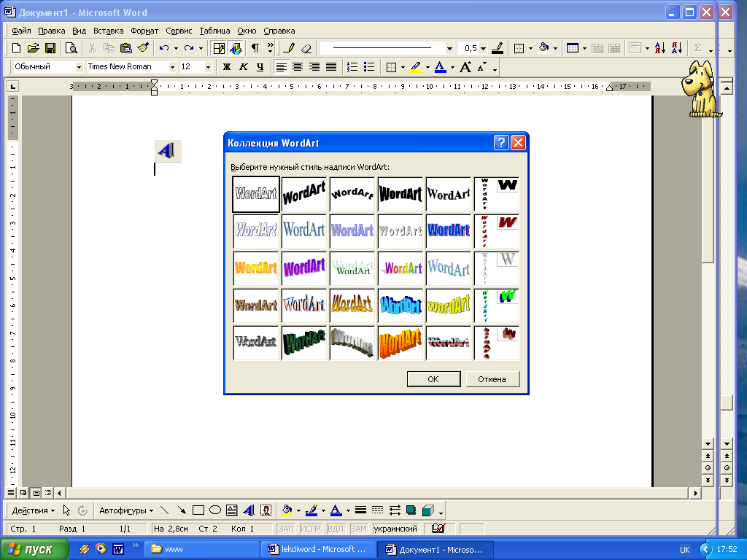Screen dimensions: 747x560
Task: Click the 3-D Style icon
Action: (x=428, y=510)
